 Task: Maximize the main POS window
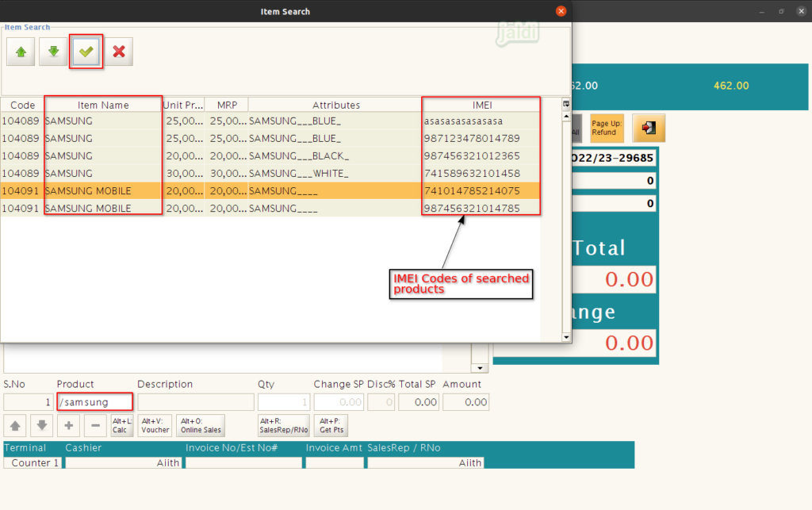pos(781,11)
